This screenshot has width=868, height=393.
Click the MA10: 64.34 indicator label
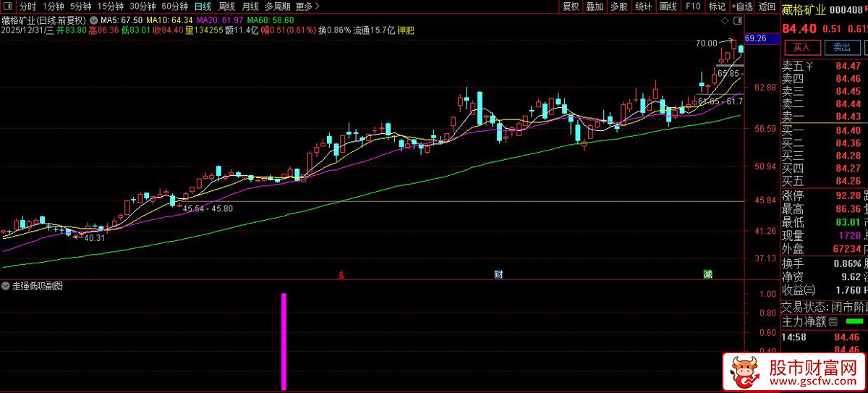[169, 20]
